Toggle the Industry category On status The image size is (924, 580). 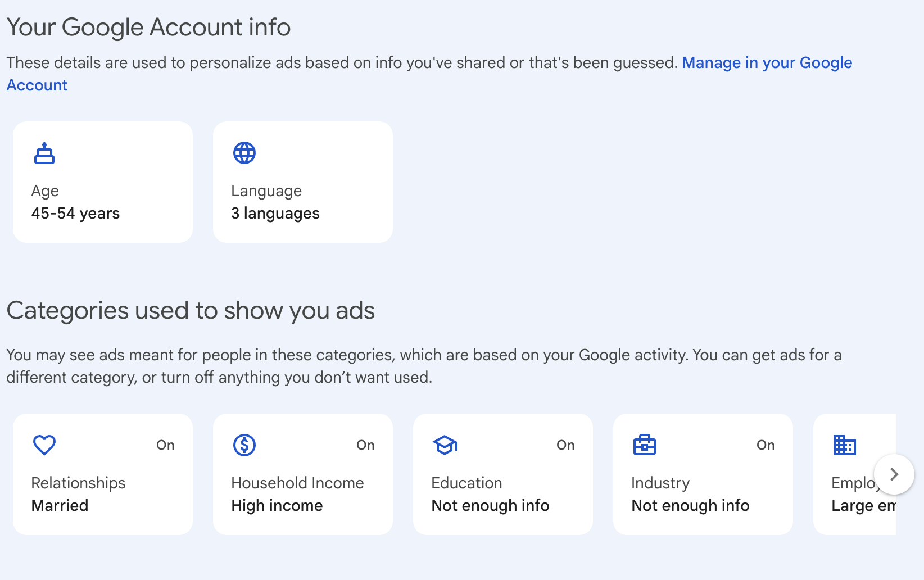point(766,445)
